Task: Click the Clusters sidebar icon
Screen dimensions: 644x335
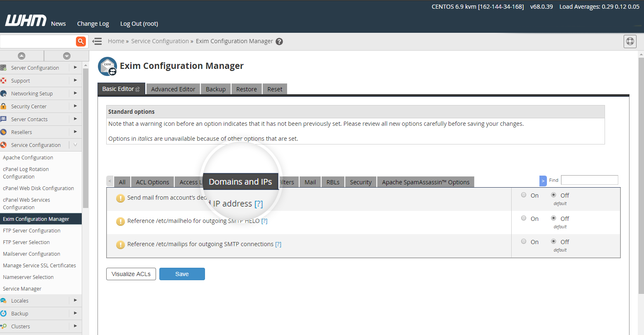Action: click(3, 326)
